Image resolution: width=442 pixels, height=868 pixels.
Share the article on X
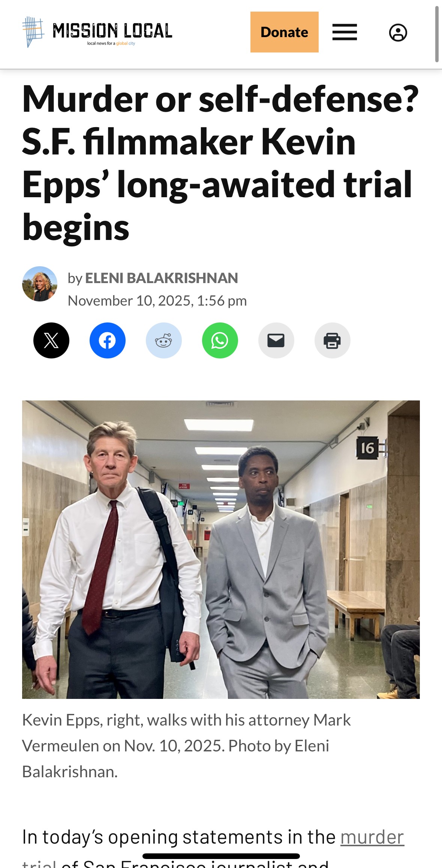point(51,340)
